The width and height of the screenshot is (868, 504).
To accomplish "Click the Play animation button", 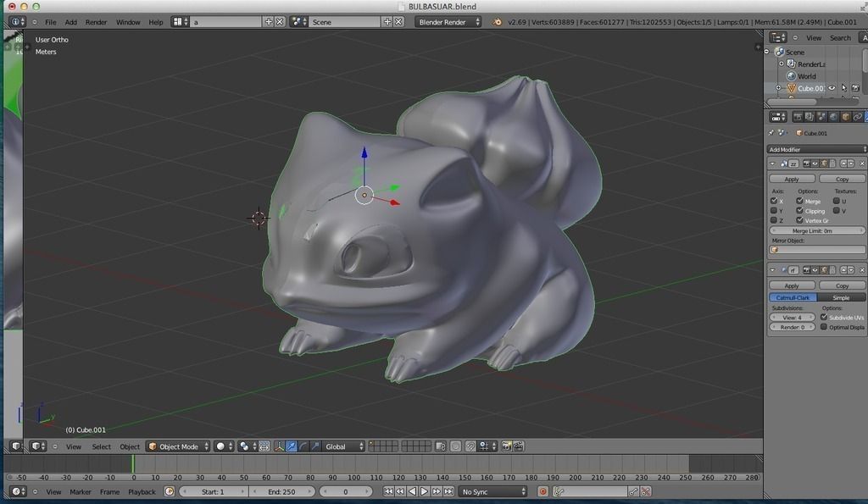I will point(424,491).
